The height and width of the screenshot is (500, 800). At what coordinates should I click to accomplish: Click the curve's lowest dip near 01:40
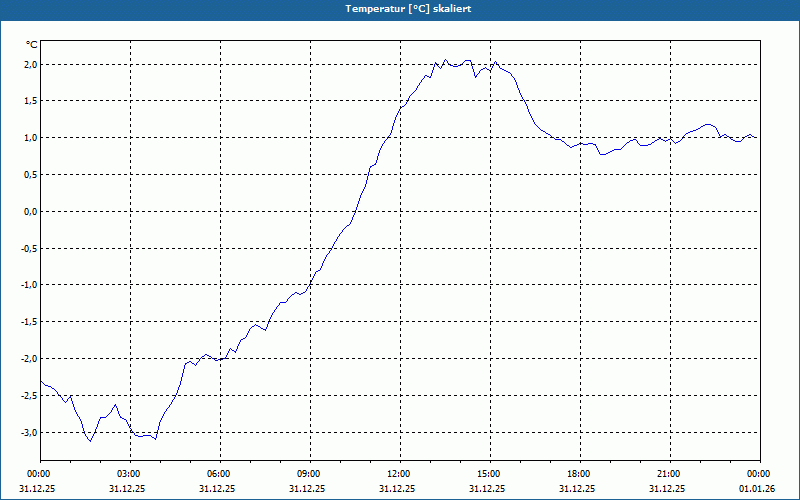coord(90,441)
